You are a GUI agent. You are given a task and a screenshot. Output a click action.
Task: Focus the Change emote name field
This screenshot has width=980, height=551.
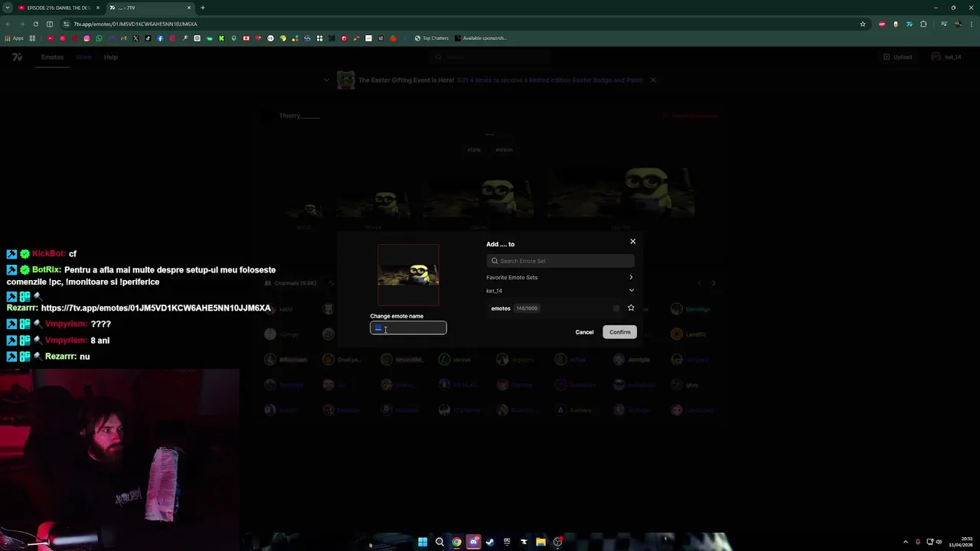(408, 328)
